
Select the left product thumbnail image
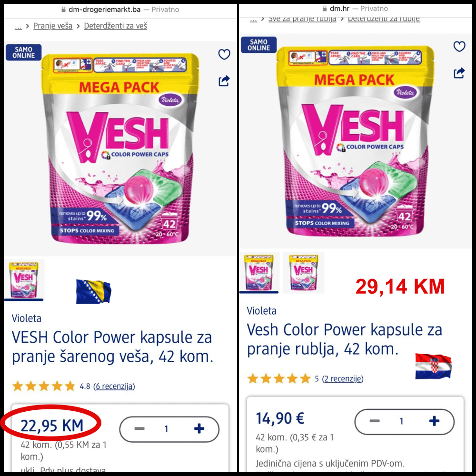[x=24, y=279]
